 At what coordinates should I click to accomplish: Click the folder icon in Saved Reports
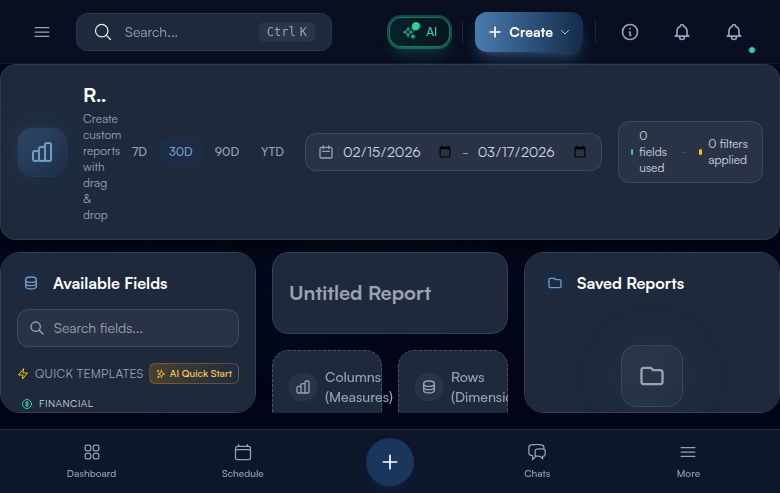(x=652, y=376)
